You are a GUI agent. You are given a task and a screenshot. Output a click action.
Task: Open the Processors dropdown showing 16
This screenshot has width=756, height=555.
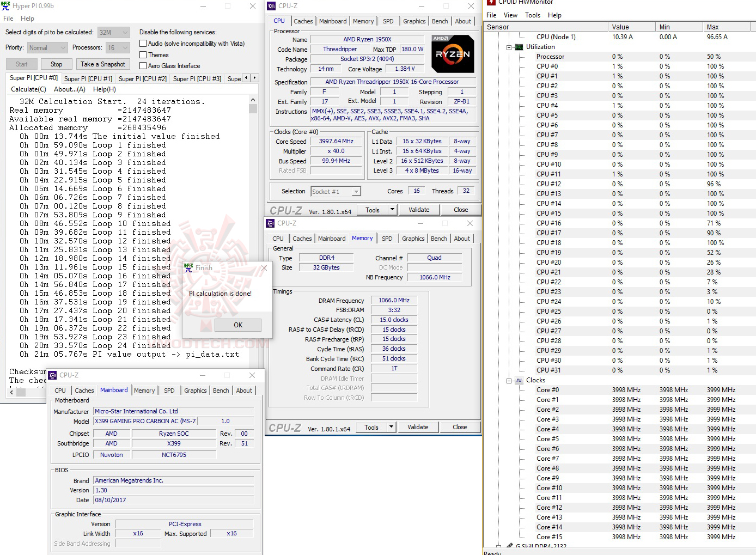coord(118,48)
